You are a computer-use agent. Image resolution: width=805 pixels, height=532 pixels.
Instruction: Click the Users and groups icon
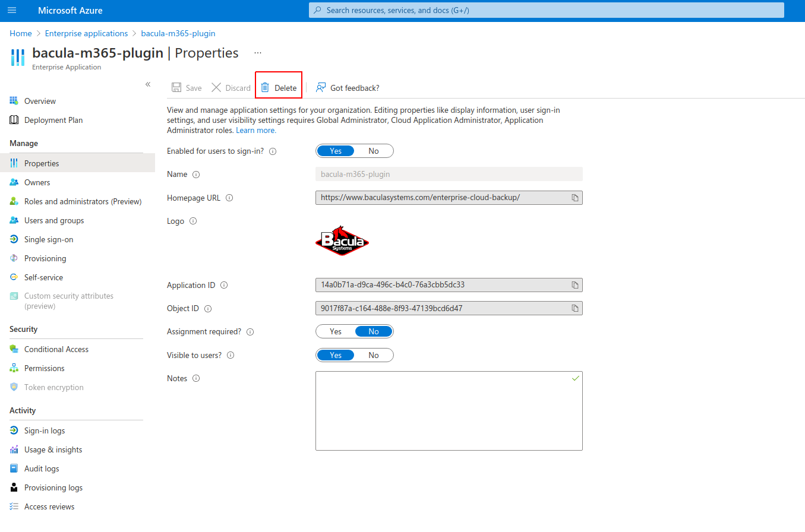click(x=14, y=220)
